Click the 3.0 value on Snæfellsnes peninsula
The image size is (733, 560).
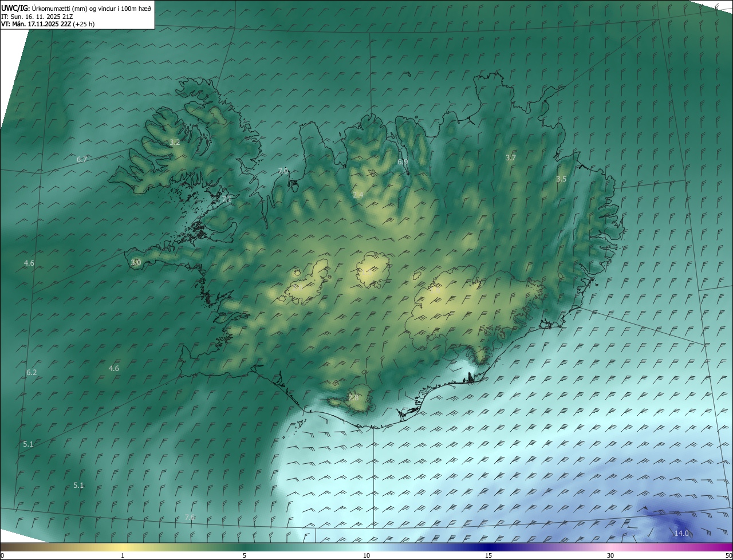point(136,262)
